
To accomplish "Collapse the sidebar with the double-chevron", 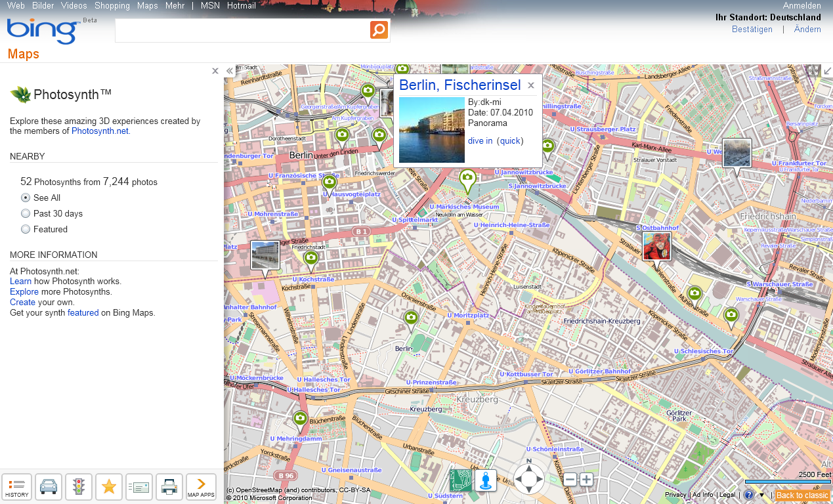I will [229, 70].
